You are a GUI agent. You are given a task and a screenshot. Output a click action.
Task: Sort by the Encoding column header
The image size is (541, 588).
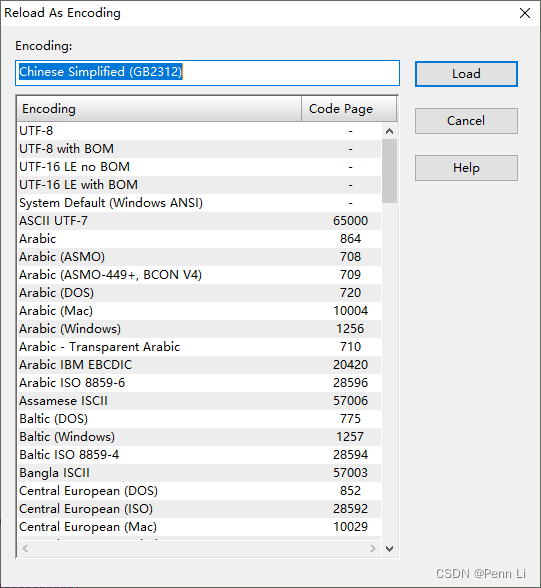click(159, 109)
